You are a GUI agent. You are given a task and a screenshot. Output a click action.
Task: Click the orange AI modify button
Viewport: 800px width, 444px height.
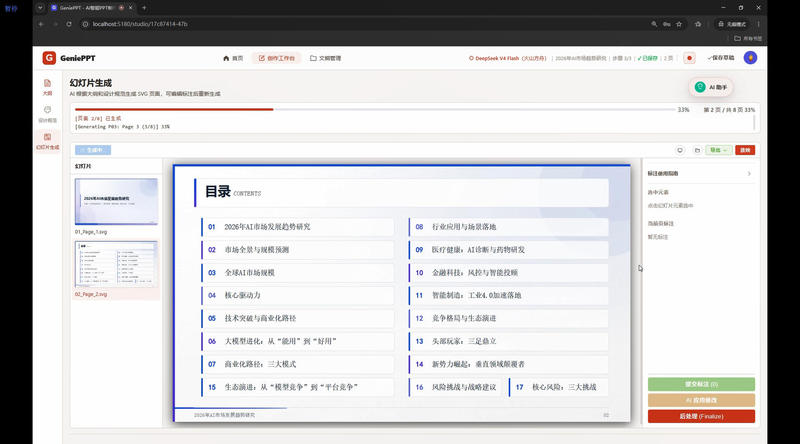click(x=701, y=400)
